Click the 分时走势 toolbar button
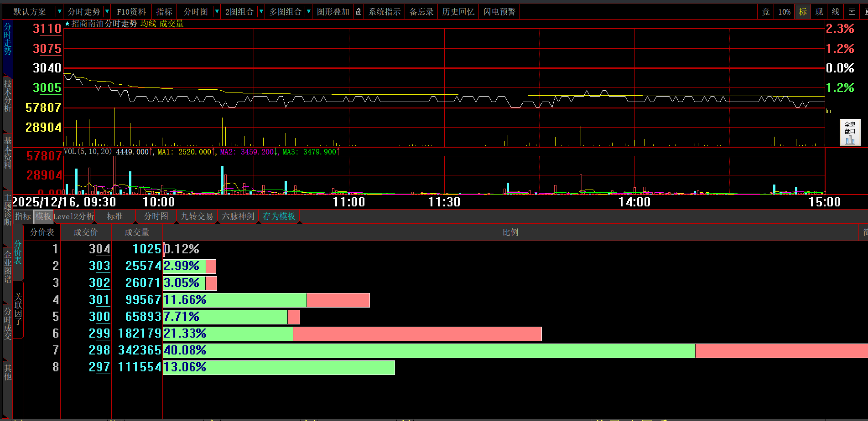 [84, 12]
